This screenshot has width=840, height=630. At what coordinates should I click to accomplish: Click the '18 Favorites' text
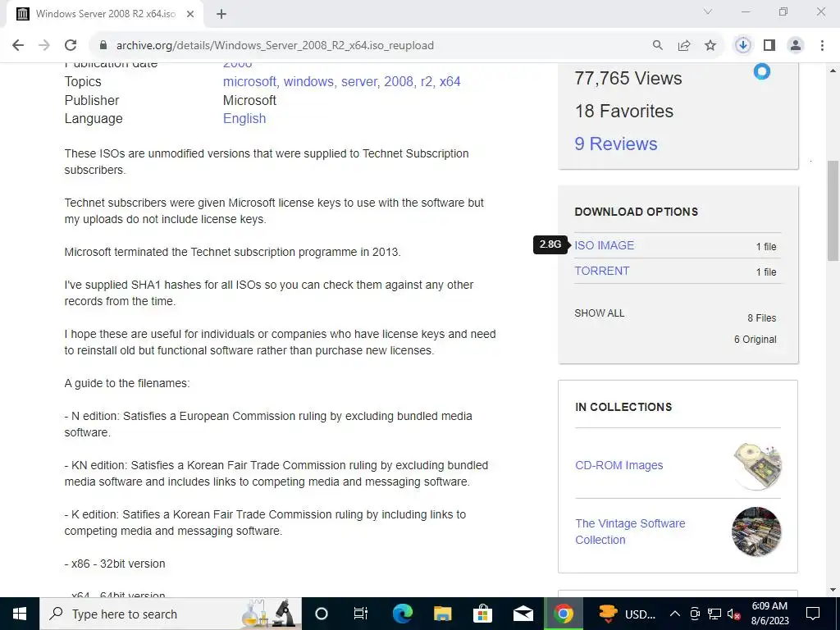tap(623, 111)
